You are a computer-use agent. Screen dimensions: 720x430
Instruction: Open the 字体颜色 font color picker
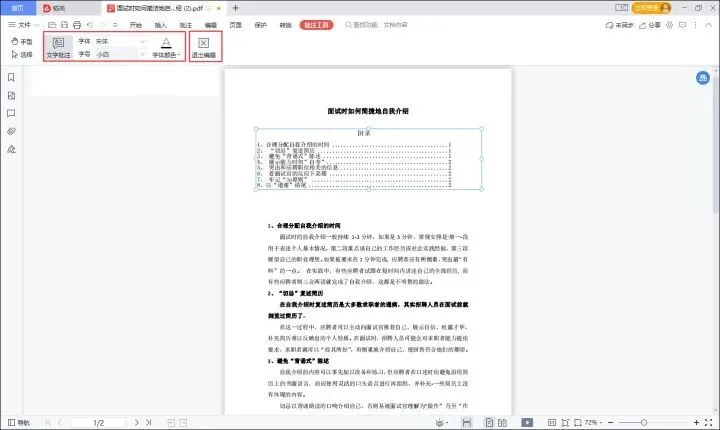166,48
